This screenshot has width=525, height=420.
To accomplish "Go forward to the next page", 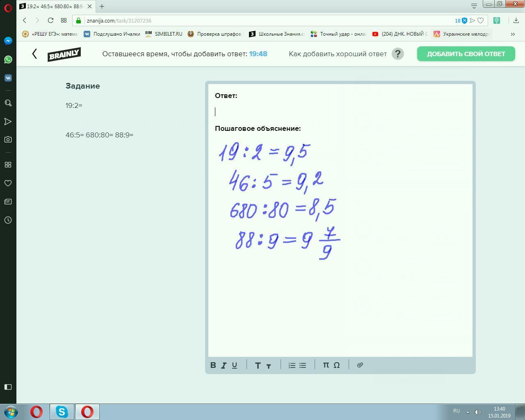I will pyautogui.click(x=37, y=21).
